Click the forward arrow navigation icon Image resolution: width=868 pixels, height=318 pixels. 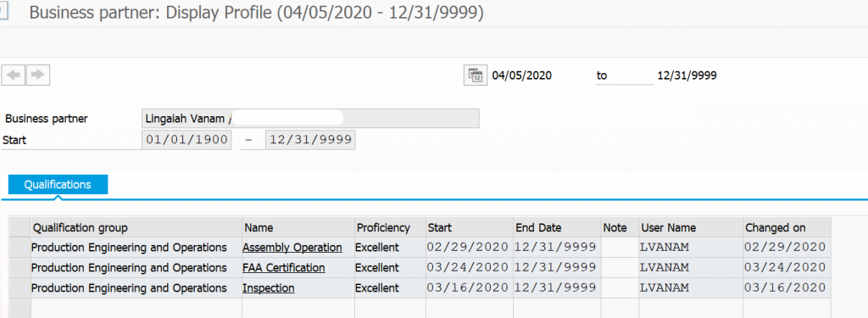pyautogui.click(x=37, y=75)
